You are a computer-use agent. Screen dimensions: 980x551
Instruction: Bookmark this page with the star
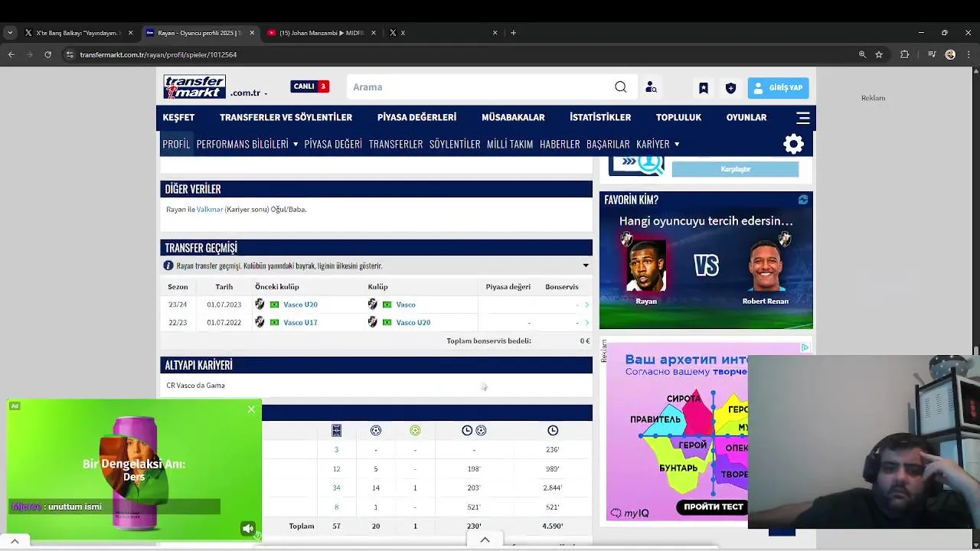tap(879, 54)
